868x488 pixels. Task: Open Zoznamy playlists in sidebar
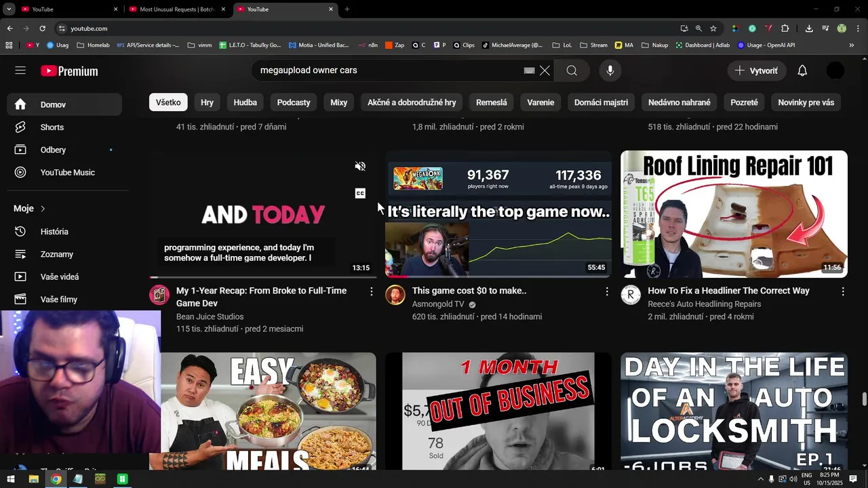coord(64,254)
